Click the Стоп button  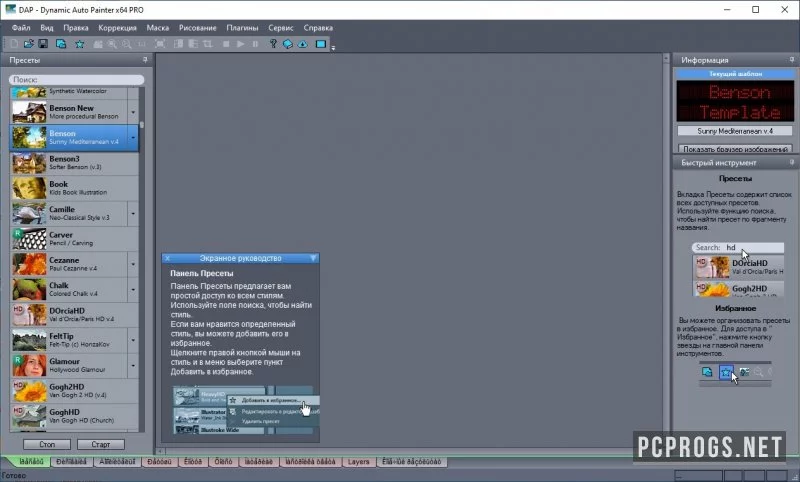47,444
